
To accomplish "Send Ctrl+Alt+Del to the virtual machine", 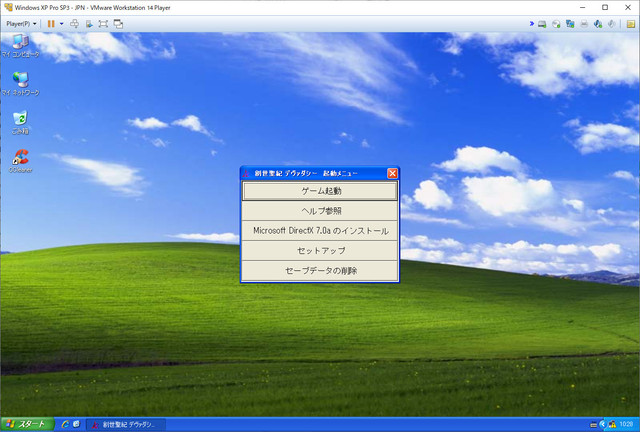I will pos(74,24).
